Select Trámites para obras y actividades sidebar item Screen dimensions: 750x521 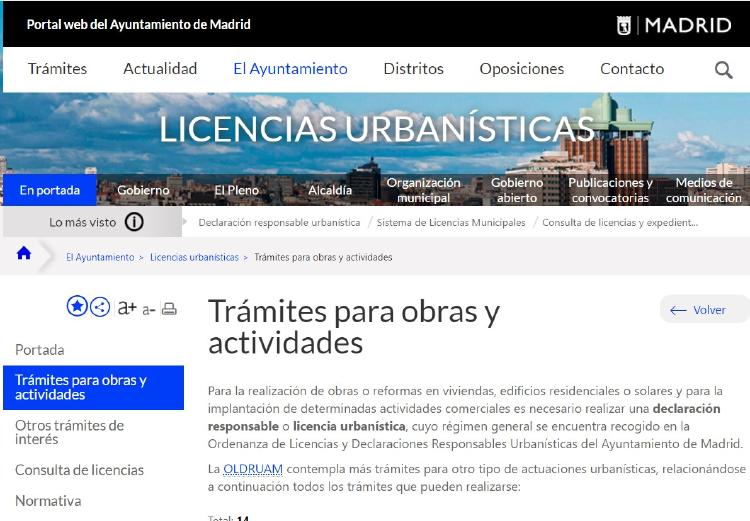point(93,388)
